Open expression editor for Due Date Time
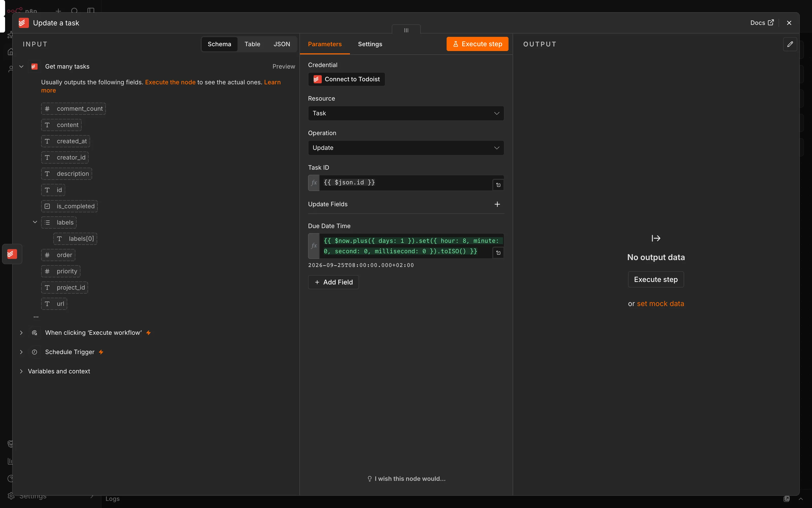Image resolution: width=812 pixels, height=508 pixels. click(498, 253)
